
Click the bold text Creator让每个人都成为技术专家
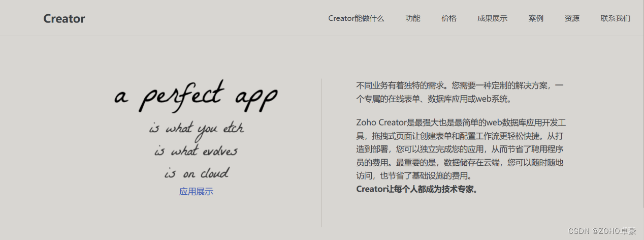[x=417, y=189]
